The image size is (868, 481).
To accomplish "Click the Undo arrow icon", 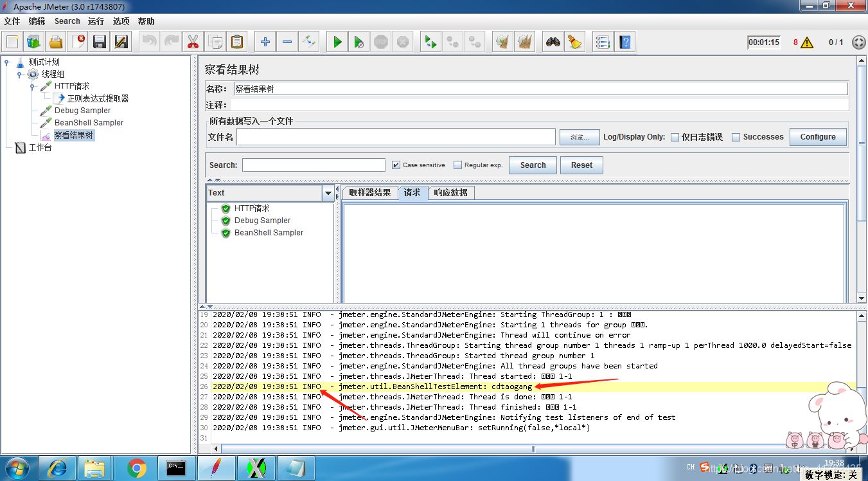I will tap(150, 42).
